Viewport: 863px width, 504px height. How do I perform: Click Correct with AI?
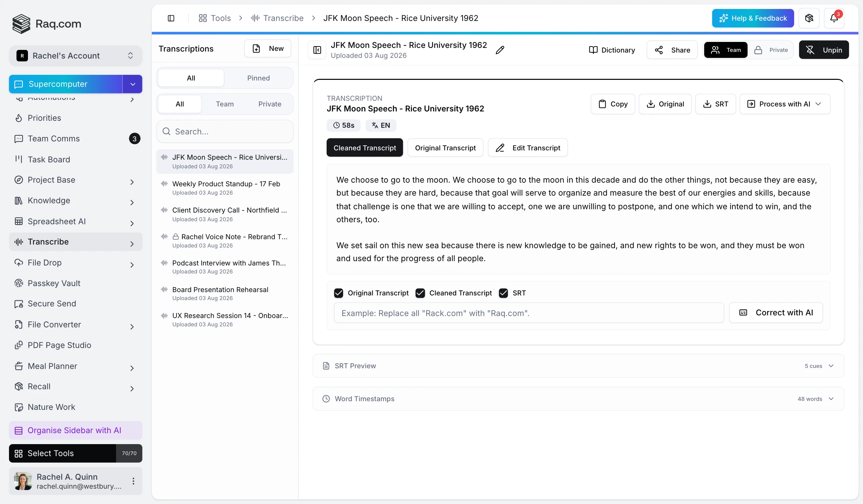tap(776, 313)
